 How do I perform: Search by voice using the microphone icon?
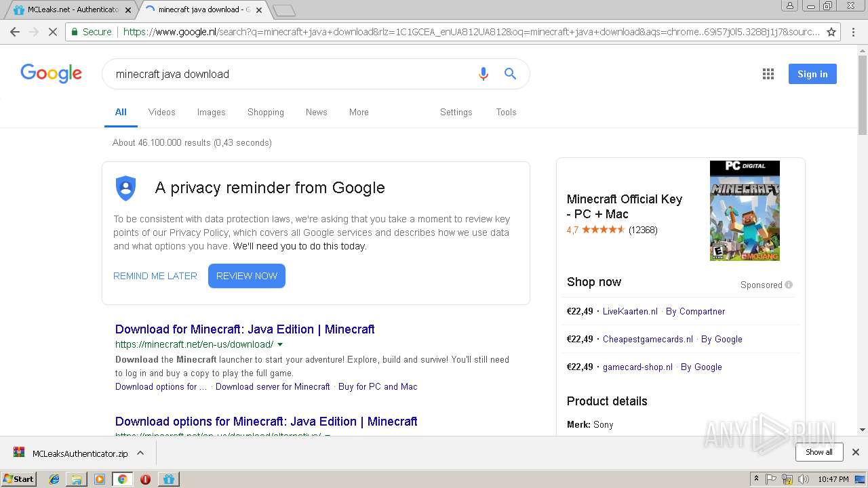point(483,74)
